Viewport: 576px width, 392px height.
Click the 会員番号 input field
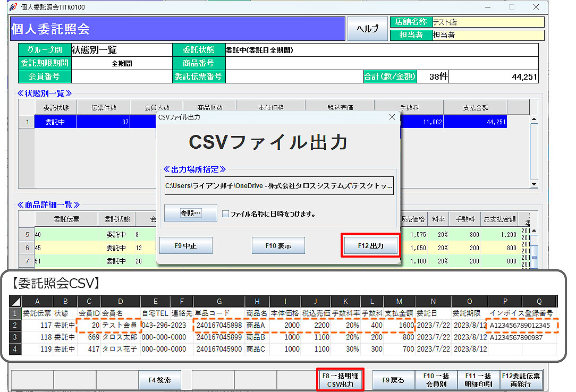point(122,76)
